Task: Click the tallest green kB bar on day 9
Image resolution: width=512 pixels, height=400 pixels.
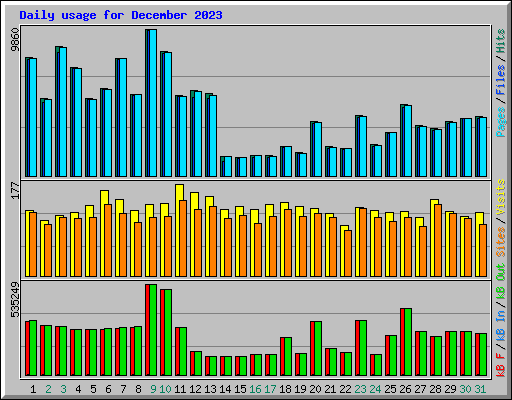Action: 153,330
